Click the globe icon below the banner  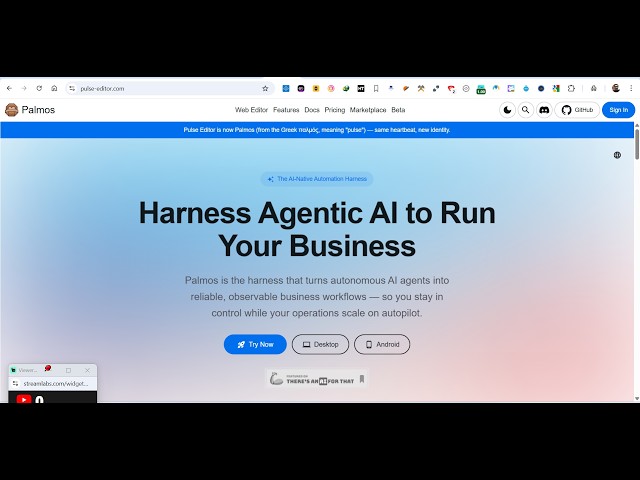[617, 155]
